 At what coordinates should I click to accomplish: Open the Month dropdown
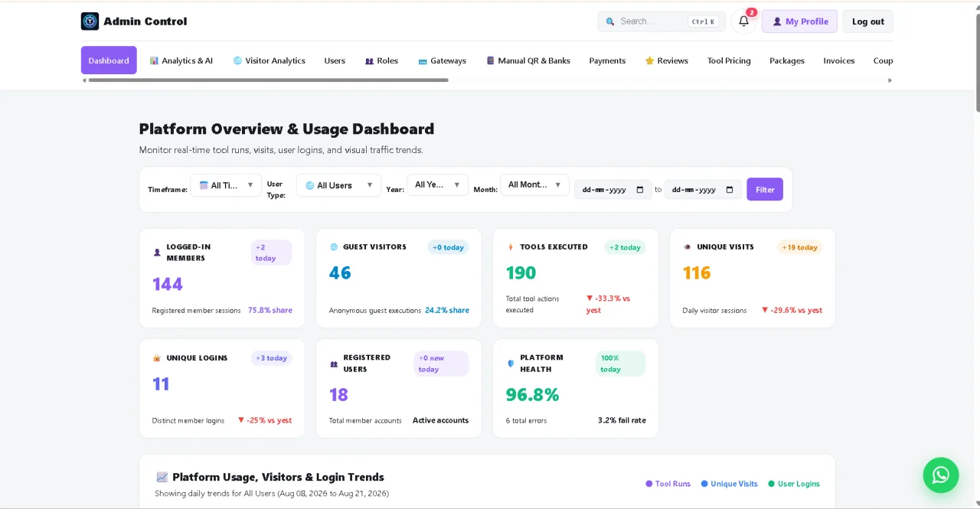534,184
